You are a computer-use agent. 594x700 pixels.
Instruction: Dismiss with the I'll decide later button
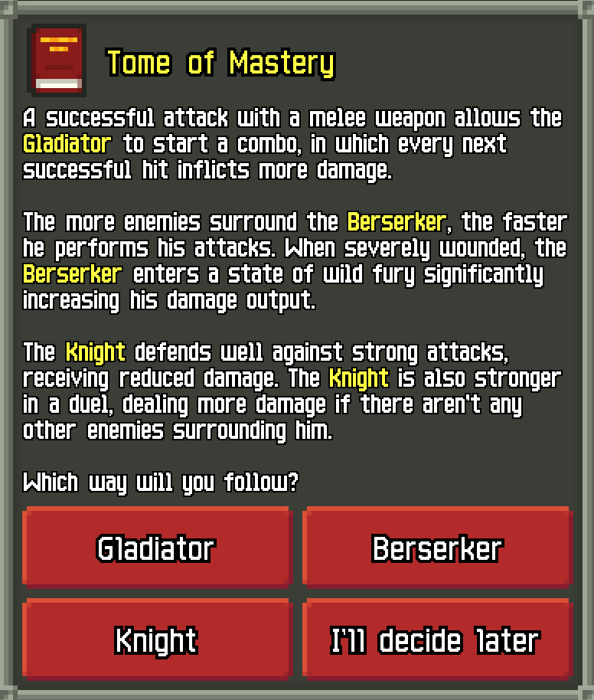pyautogui.click(x=438, y=639)
